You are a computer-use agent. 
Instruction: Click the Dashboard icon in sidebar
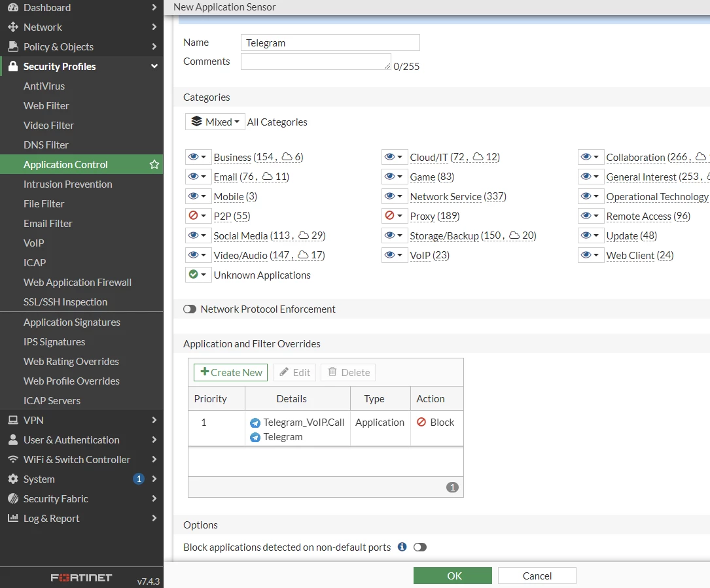coord(13,7)
